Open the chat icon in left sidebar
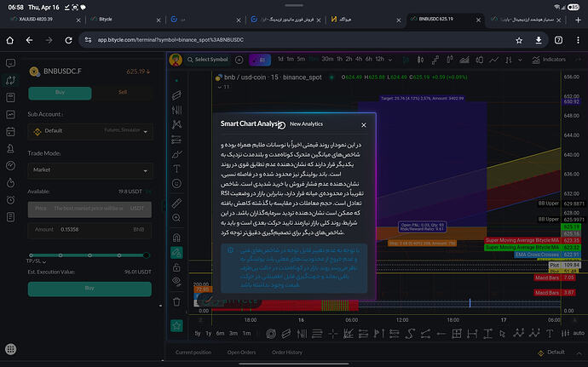The height and width of the screenshot is (367, 588). pos(10,63)
